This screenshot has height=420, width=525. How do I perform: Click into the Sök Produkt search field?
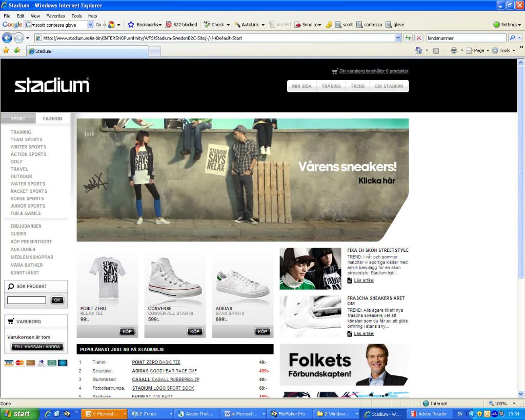[x=27, y=300]
